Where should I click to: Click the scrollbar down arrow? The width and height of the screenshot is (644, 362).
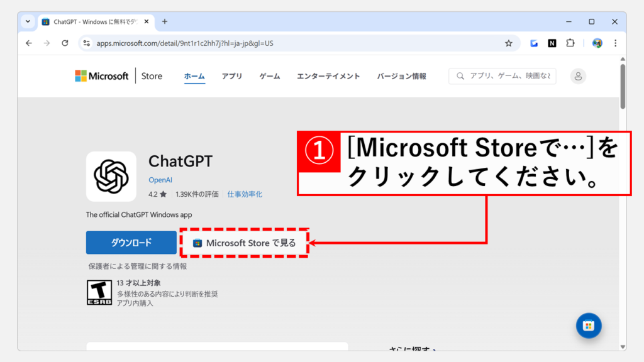click(623, 347)
